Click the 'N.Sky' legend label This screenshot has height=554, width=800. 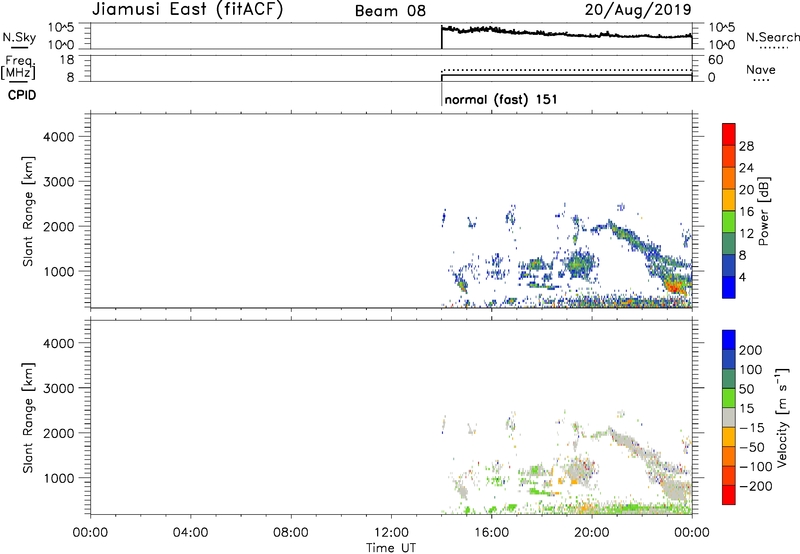(x=19, y=37)
